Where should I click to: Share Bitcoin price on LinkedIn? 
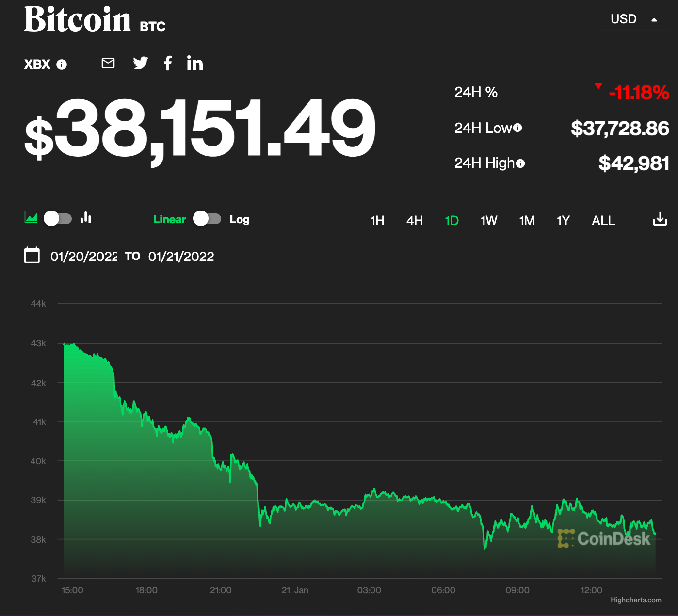click(x=194, y=63)
